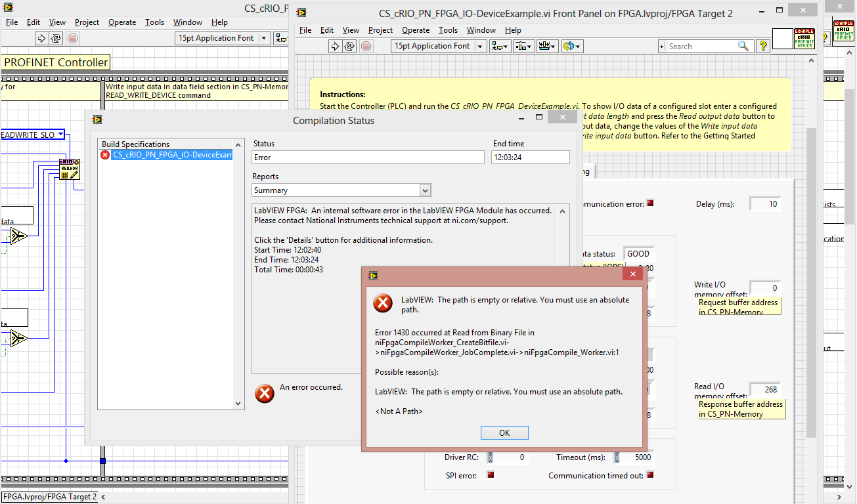
Task: Click End time field showing 12:03:24
Action: click(531, 157)
